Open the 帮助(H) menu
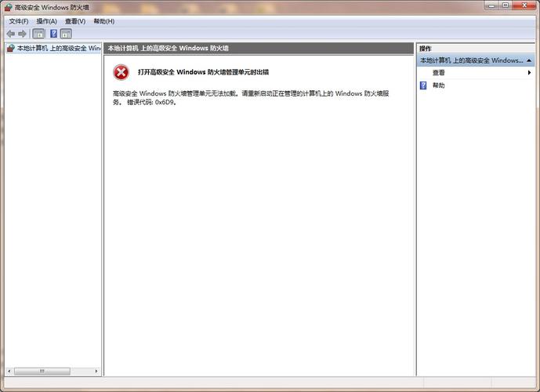Screen dimensions: 540x392 [104, 21]
